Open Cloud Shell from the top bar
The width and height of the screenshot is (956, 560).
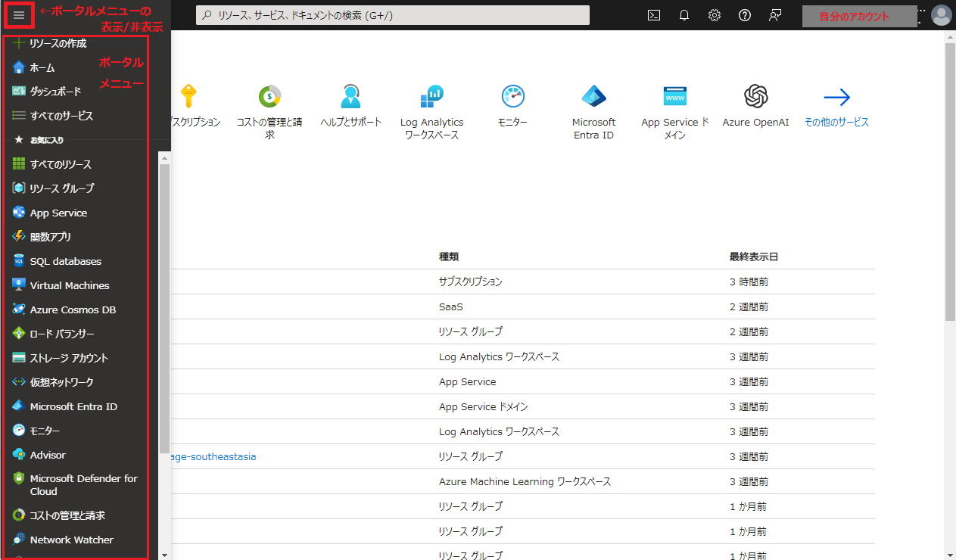(654, 15)
